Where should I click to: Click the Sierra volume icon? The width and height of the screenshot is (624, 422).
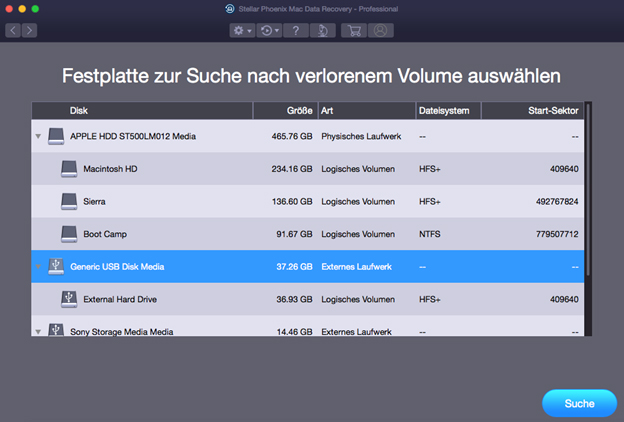click(69, 201)
